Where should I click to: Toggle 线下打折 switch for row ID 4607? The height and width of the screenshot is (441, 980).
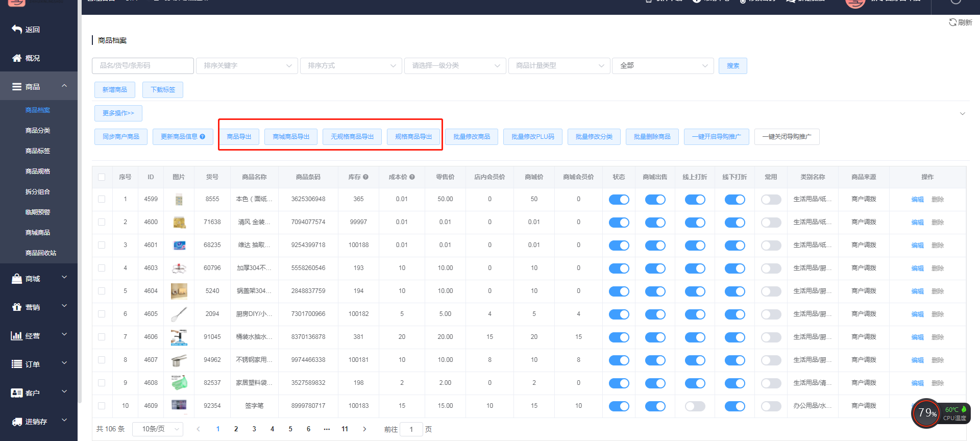click(x=734, y=360)
